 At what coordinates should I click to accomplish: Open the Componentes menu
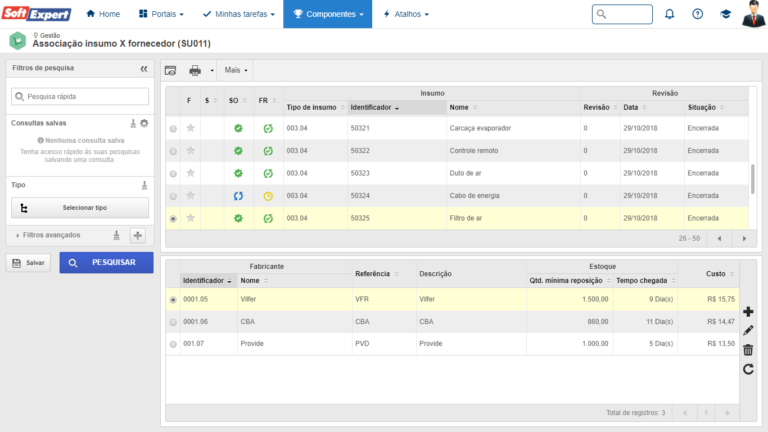pyautogui.click(x=327, y=14)
